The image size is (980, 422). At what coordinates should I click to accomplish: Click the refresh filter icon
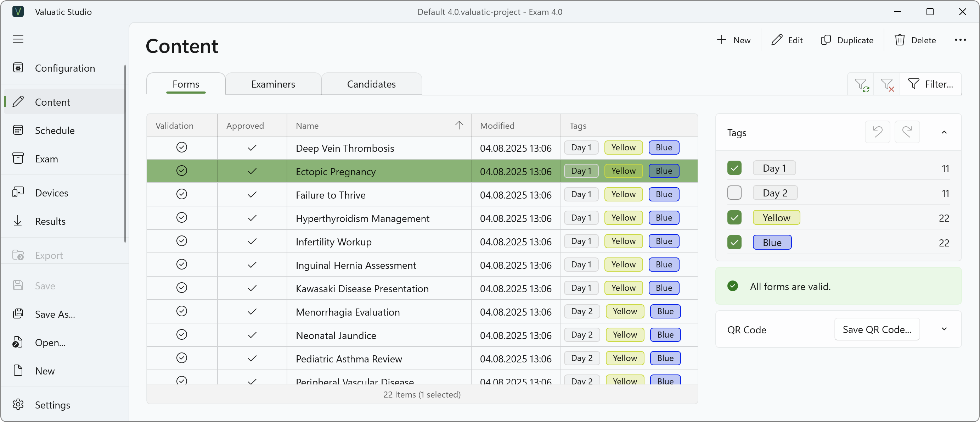tap(861, 84)
